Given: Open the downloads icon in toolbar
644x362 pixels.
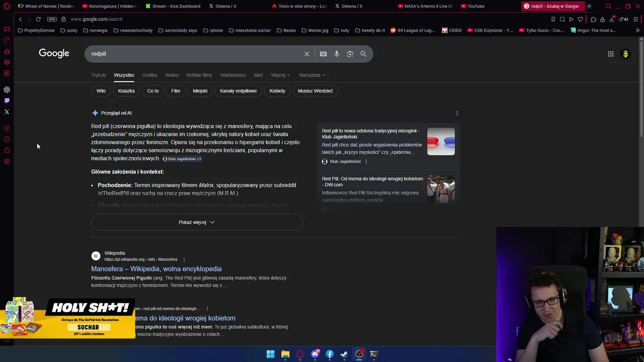Looking at the screenshot, I should tap(611, 19).
